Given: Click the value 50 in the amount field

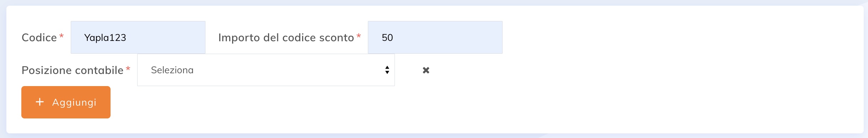Looking at the screenshot, I should coord(387,38).
